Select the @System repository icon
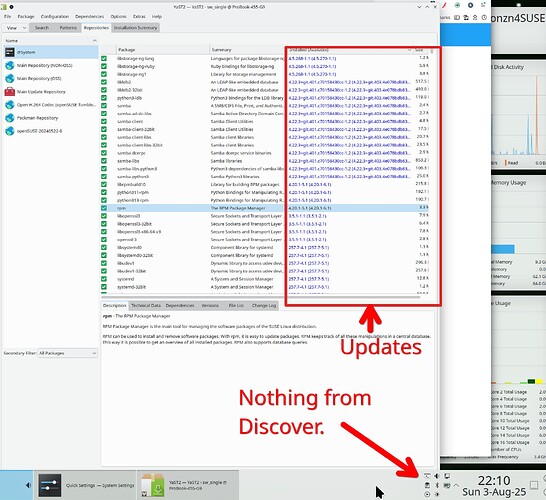The height and width of the screenshot is (500, 546). coord(10,52)
